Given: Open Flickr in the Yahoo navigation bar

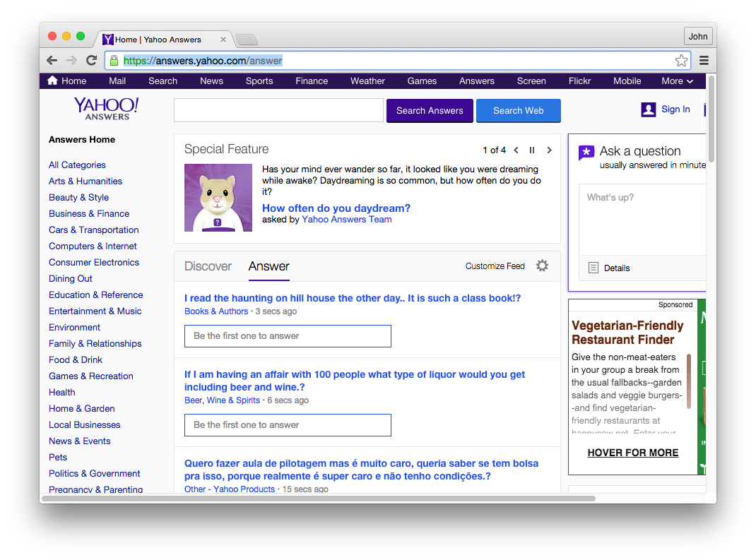Looking at the screenshot, I should pos(579,81).
